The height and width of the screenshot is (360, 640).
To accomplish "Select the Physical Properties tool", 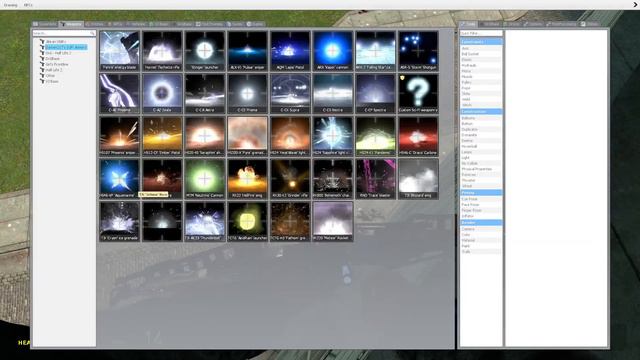I will [481, 169].
